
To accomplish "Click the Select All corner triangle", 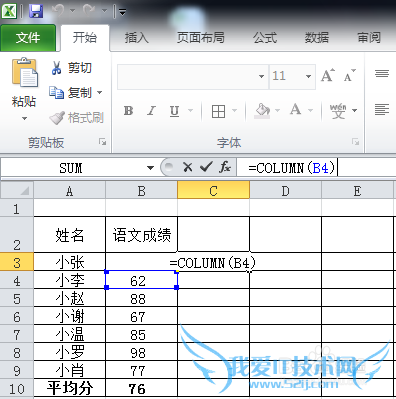I will [17, 190].
